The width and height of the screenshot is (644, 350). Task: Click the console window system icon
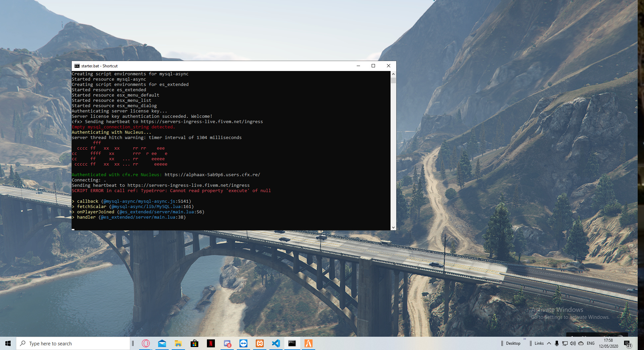(77, 66)
